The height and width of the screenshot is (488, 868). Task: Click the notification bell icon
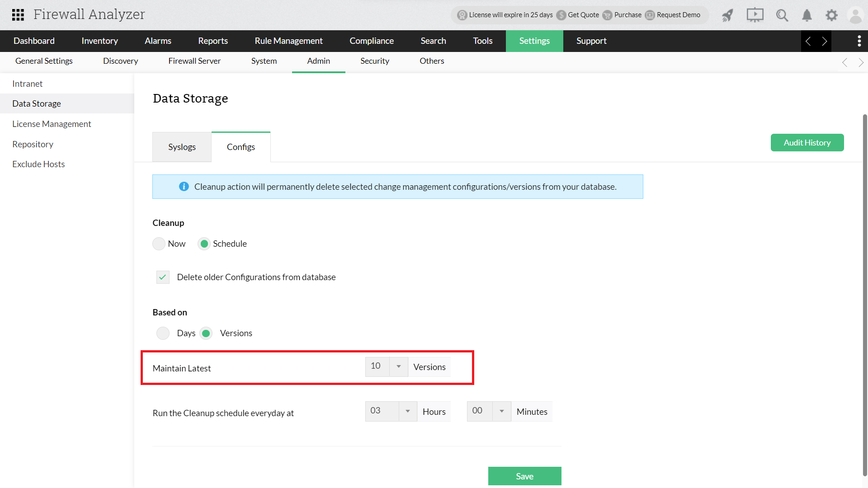pyautogui.click(x=807, y=15)
